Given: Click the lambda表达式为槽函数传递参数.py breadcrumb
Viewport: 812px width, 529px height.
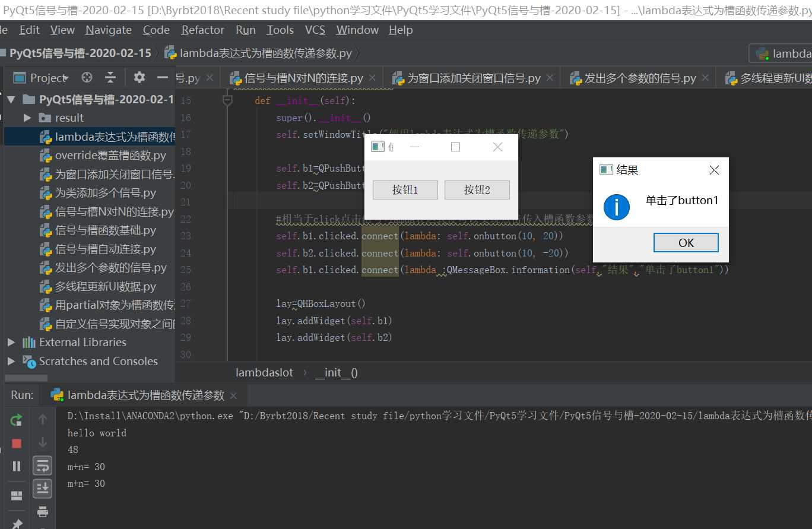Looking at the screenshot, I should click(x=259, y=53).
